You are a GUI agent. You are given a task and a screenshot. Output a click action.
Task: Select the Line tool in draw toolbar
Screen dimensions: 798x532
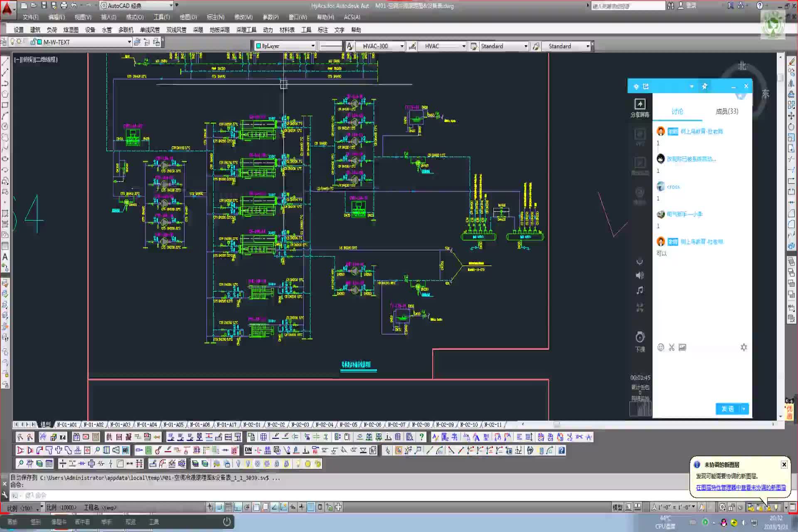5,62
